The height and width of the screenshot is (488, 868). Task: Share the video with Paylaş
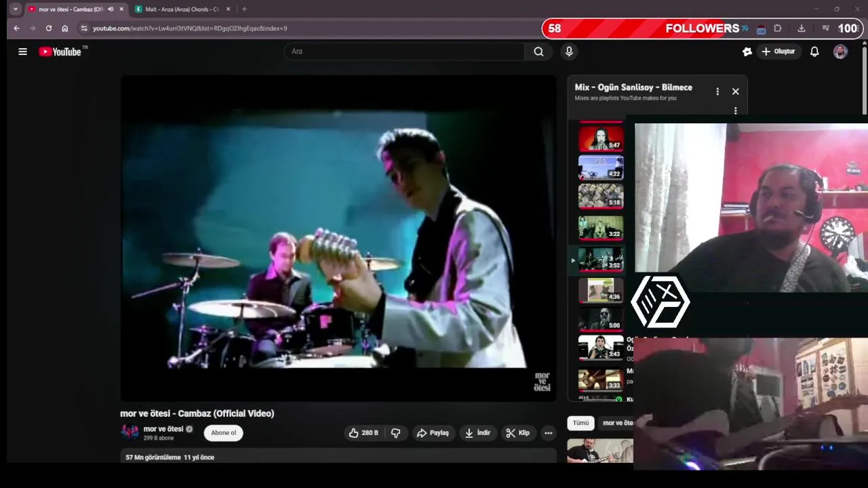[433, 433]
